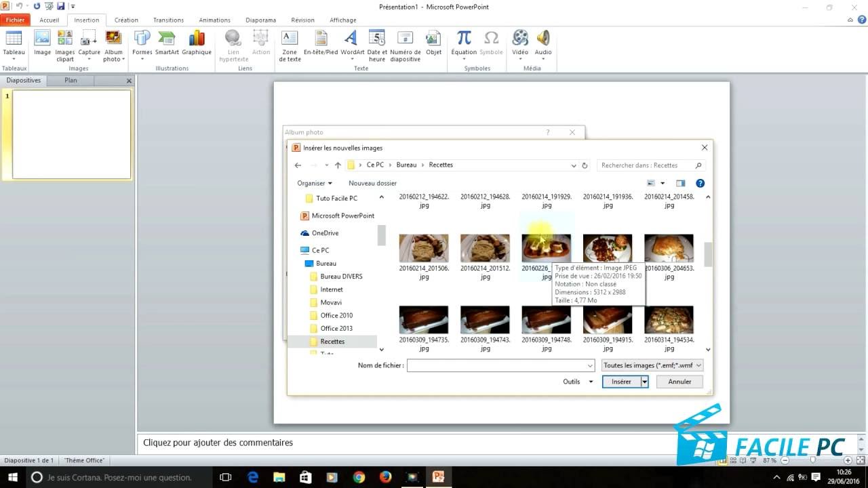Insert WordArt text
Viewport: 868px width, 488px height.
[x=353, y=45]
